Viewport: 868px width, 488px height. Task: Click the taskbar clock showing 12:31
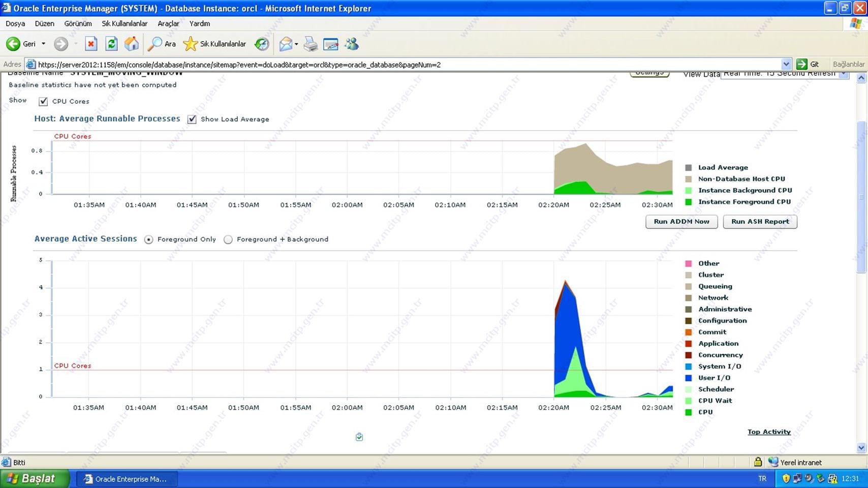pyautogui.click(x=850, y=478)
